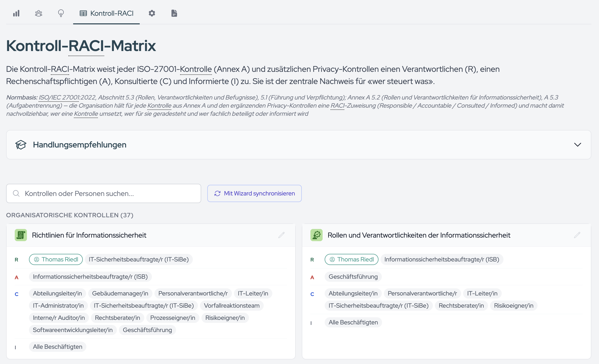
Task: Click IT-Sicherheitsbeauftragte/r chip in Richtlinien R row
Action: pos(139,259)
